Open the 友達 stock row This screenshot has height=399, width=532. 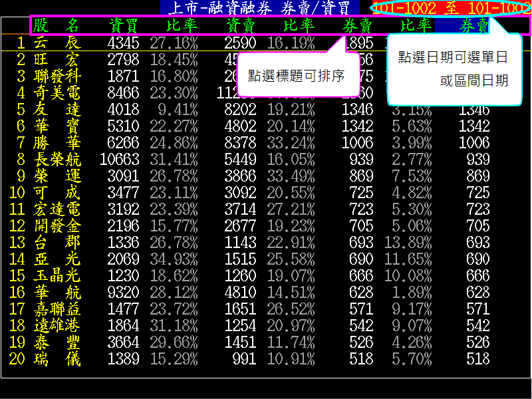tap(57, 109)
